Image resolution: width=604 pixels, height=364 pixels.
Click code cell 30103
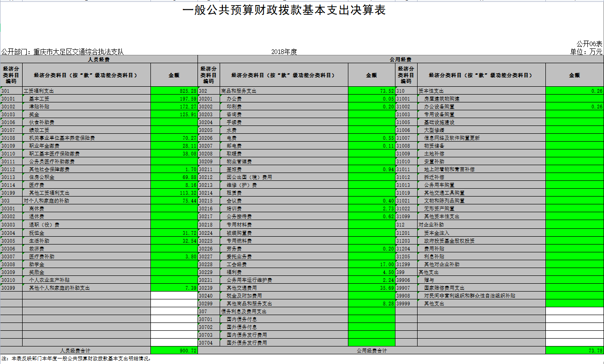coord(11,114)
